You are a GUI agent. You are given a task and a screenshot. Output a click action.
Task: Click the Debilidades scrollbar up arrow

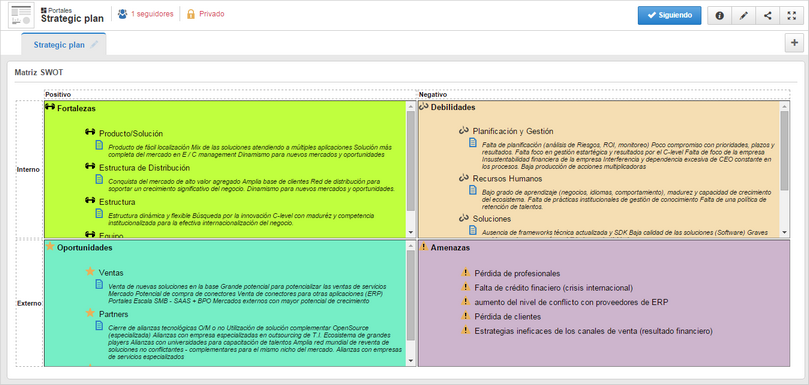(x=784, y=106)
